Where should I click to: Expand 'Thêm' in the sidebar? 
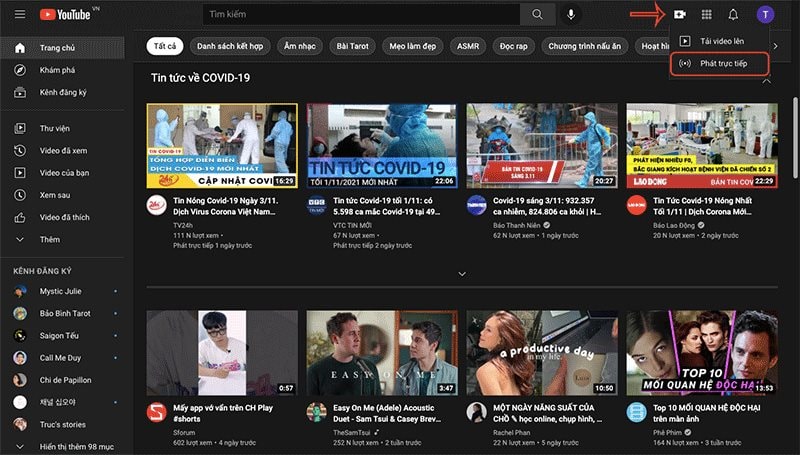click(50, 240)
